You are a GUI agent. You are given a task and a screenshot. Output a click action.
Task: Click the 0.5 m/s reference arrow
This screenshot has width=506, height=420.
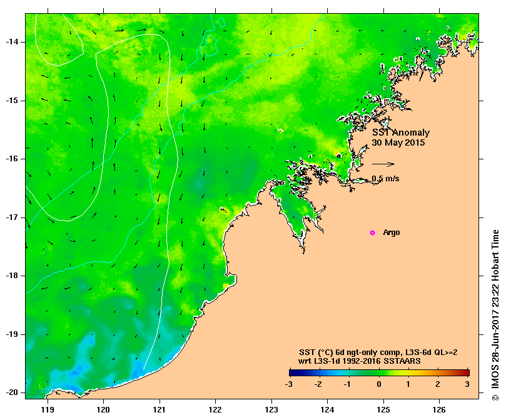383,164
